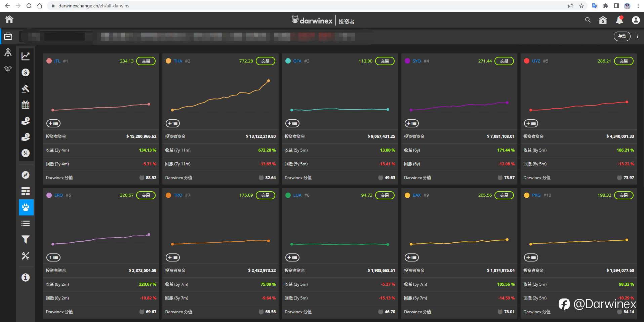Add LUA to a list with plus-list button
Screen dimensions: 644x322
click(292, 257)
